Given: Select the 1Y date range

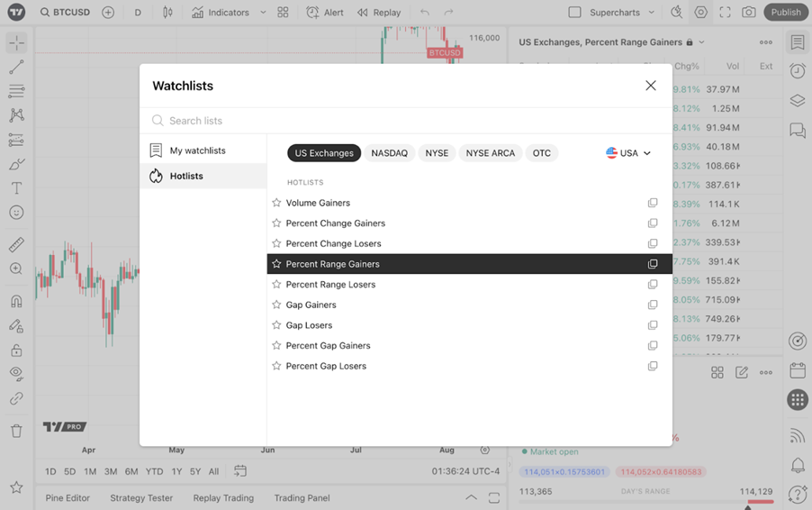Looking at the screenshot, I should pos(176,471).
